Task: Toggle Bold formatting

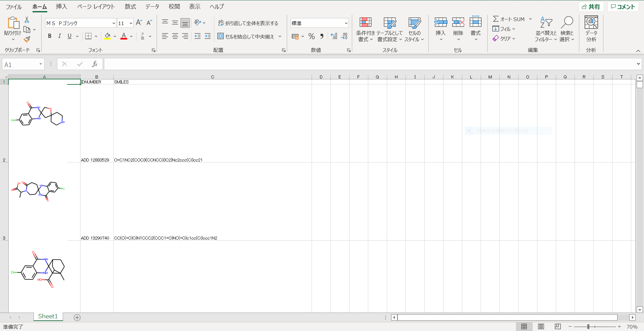Action: 50,36
